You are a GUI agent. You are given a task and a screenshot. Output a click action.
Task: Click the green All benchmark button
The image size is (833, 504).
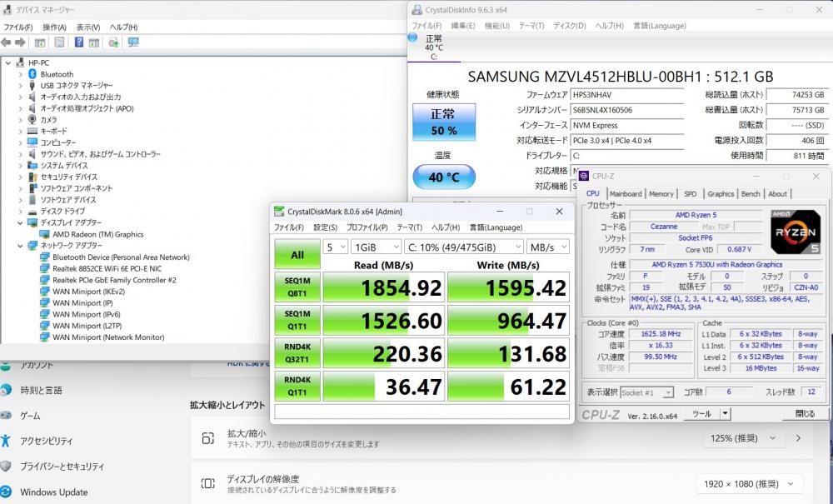point(297,255)
